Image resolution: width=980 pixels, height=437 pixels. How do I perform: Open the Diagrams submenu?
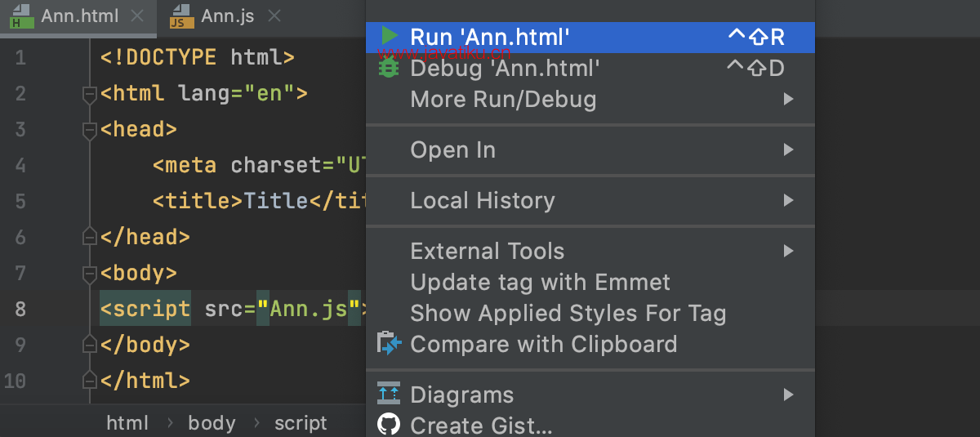[590, 395]
